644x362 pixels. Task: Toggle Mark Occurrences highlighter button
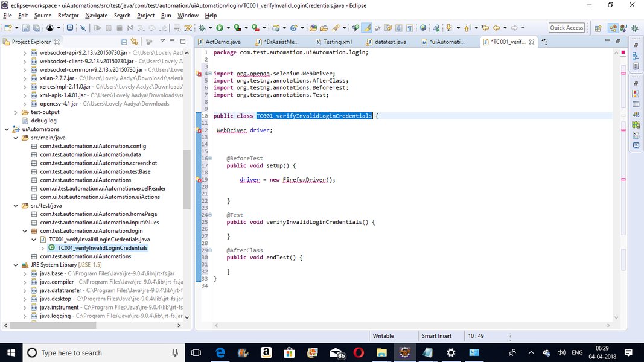click(367, 28)
